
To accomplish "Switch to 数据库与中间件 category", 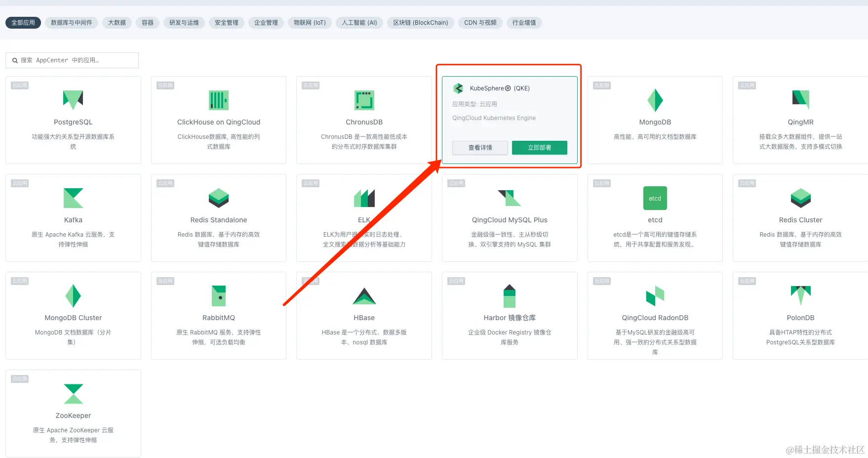I will pos(72,23).
